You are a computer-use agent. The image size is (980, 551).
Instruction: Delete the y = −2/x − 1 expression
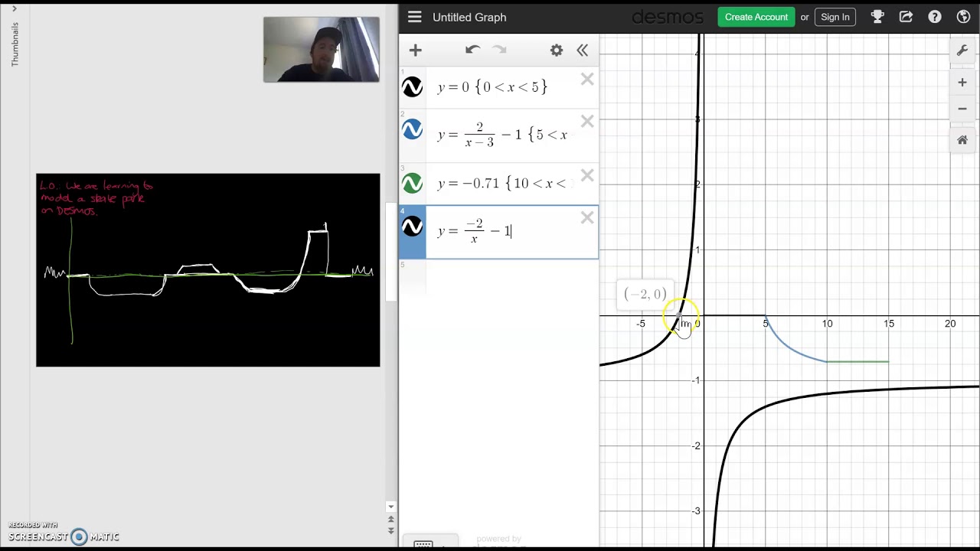tap(587, 218)
